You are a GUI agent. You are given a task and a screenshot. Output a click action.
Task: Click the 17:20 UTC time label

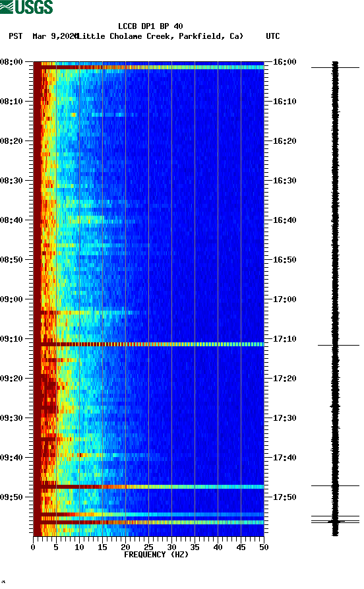click(284, 379)
